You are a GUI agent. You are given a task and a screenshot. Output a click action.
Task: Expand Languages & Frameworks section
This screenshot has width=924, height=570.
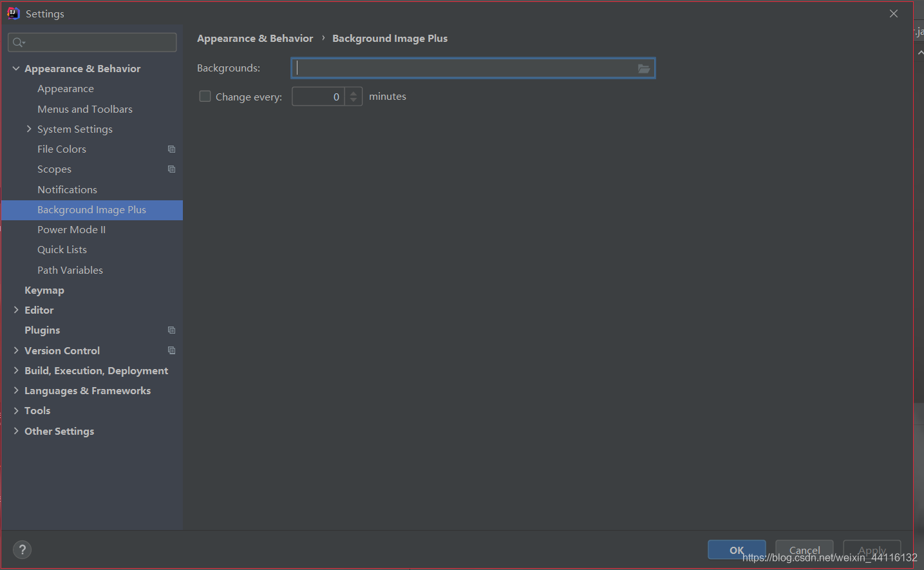(16, 390)
